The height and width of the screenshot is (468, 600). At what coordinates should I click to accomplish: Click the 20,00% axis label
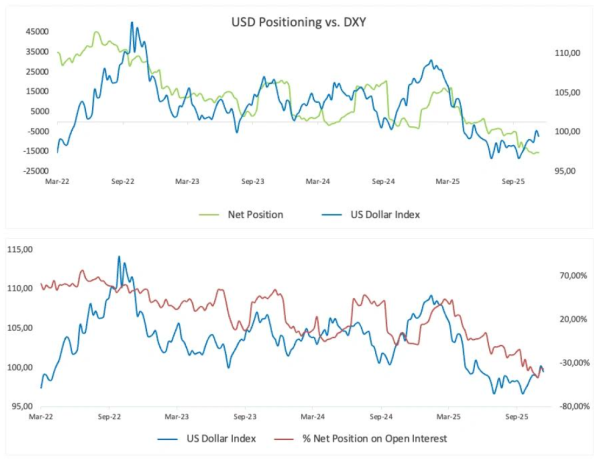point(573,319)
